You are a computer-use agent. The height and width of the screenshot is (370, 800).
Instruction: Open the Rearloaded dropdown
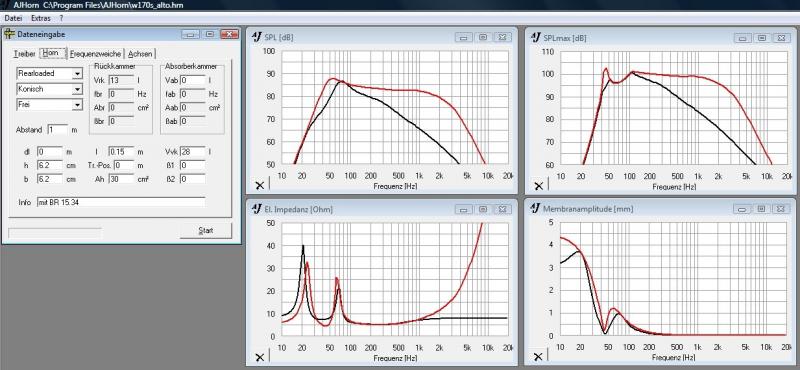(77, 73)
